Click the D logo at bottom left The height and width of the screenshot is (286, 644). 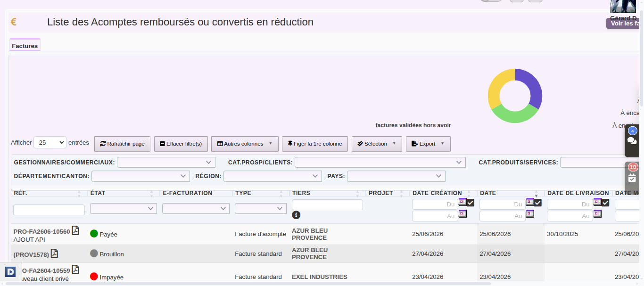[10, 271]
